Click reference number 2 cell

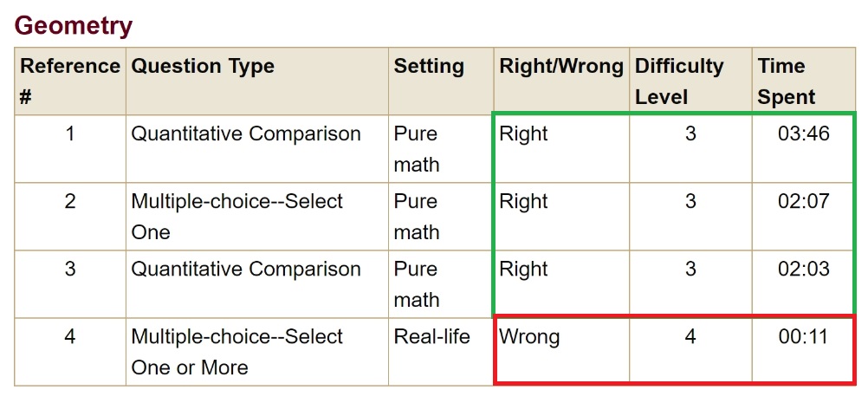(x=70, y=202)
